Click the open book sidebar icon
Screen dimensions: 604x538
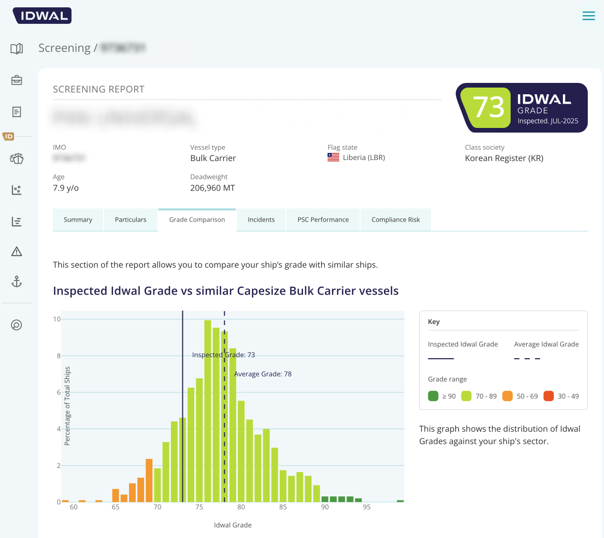pyautogui.click(x=17, y=48)
